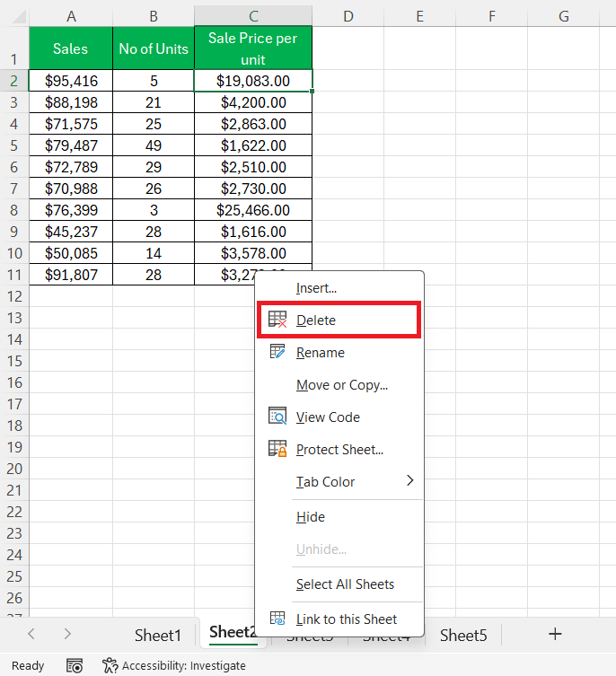Select cell containing $72,789

click(x=71, y=167)
